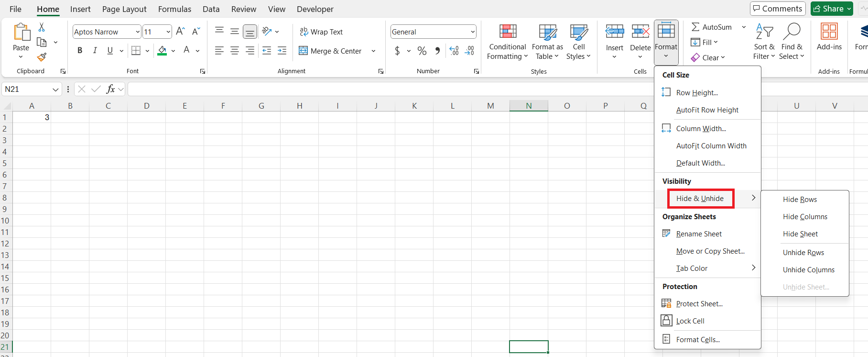Image resolution: width=868 pixels, height=357 pixels.
Task: Open Merge & Center dropdown arrow
Action: coord(373,51)
